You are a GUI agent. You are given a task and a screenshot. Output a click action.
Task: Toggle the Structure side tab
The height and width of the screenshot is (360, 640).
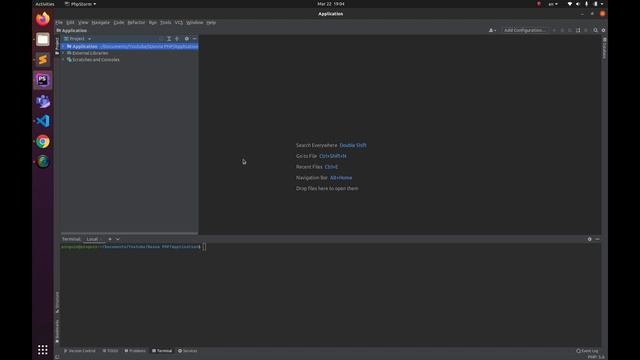pos(57,302)
